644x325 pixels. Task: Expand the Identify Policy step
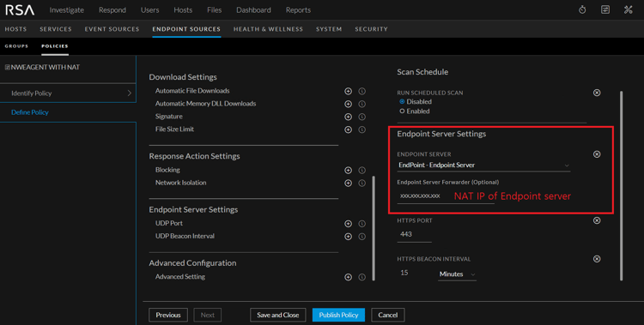(x=68, y=93)
